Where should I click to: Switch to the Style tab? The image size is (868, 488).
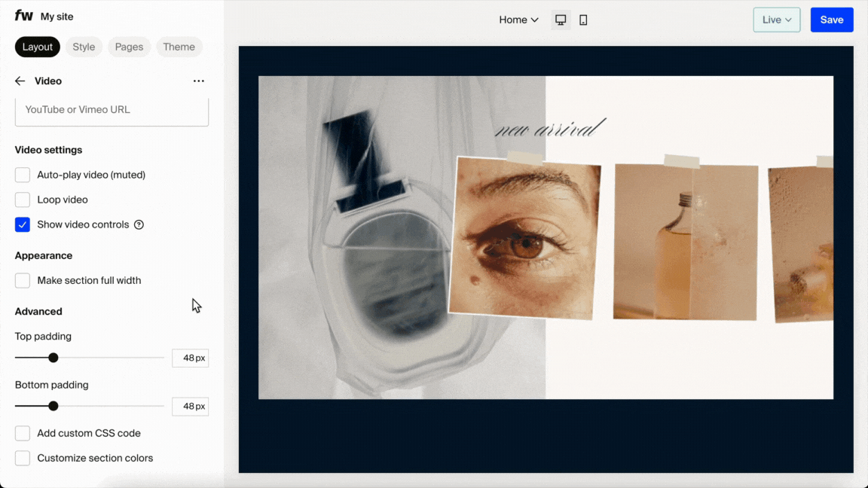click(84, 46)
